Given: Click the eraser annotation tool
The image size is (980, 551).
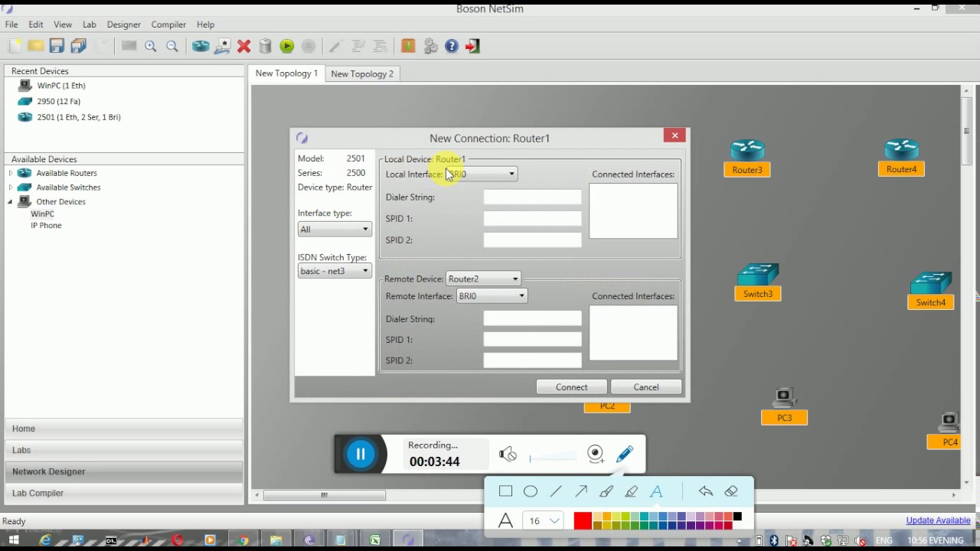Looking at the screenshot, I should click(731, 491).
